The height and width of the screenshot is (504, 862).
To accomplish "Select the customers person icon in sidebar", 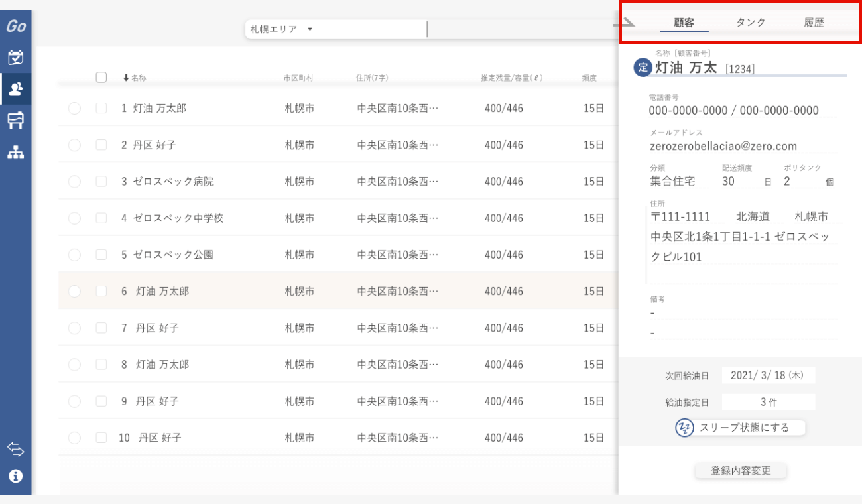I will [16, 89].
